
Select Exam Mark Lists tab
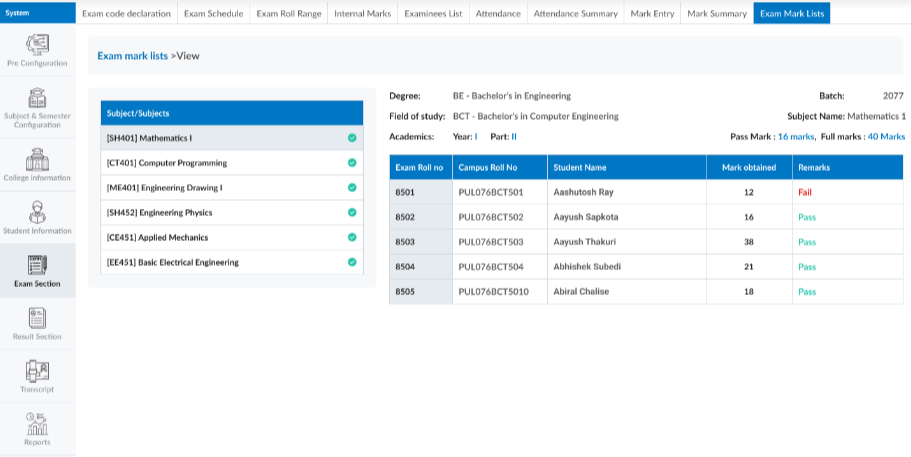pyautogui.click(x=792, y=13)
